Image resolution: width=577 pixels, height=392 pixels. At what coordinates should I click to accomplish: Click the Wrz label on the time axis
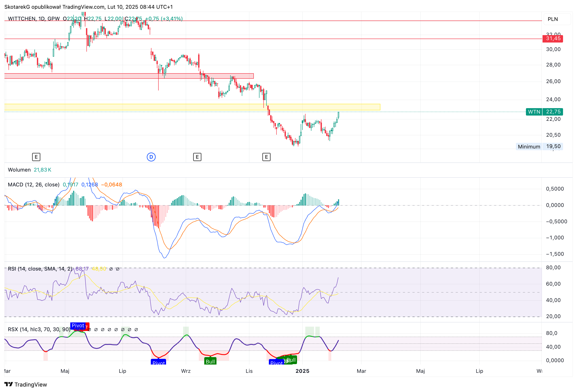[186, 371]
